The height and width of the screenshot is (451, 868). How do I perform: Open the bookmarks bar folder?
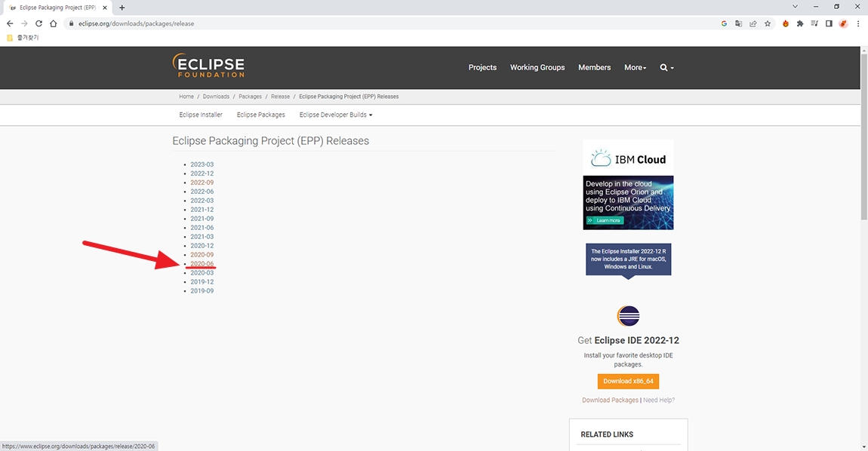point(22,38)
